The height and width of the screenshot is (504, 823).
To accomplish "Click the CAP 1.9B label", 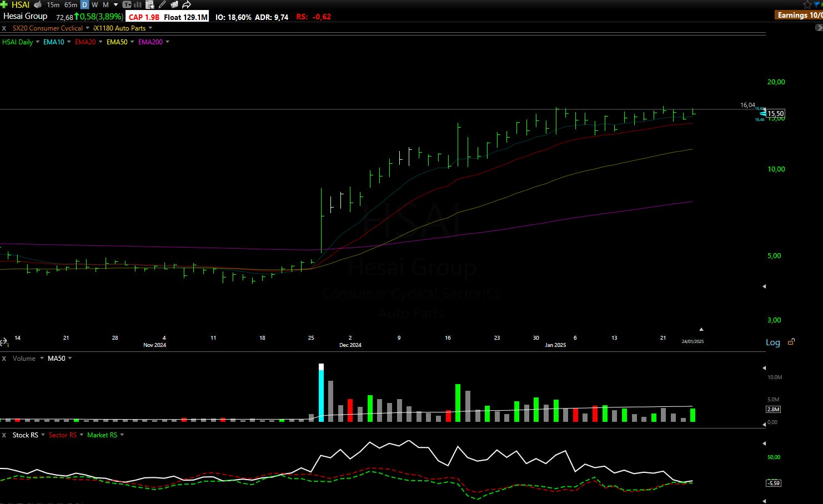I will click(144, 17).
